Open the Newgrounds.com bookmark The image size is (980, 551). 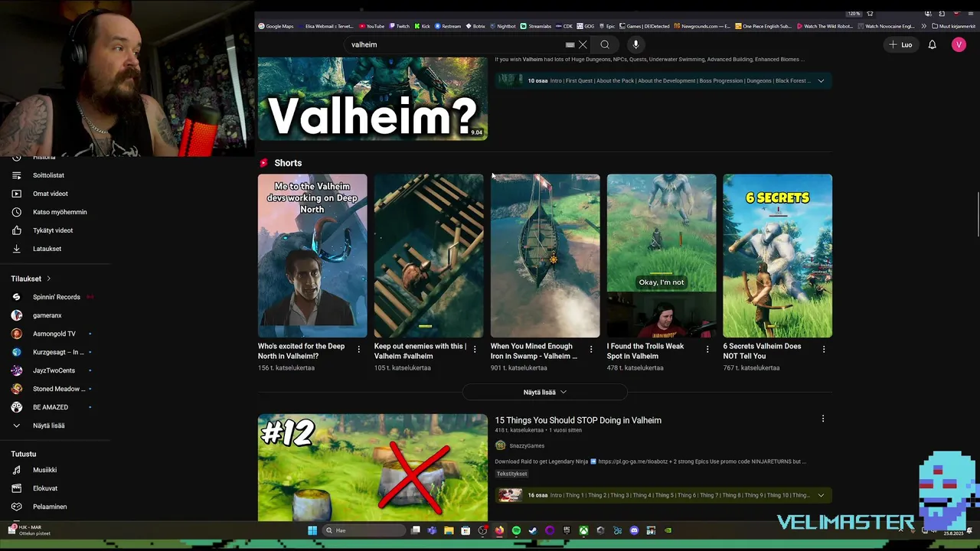[702, 26]
